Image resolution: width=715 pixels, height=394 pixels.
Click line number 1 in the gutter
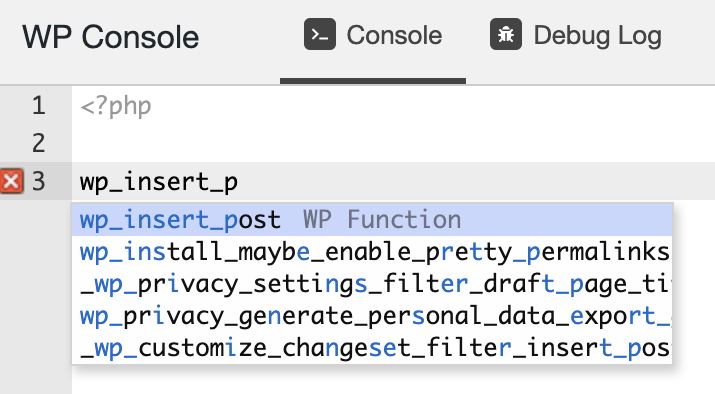[x=39, y=106]
